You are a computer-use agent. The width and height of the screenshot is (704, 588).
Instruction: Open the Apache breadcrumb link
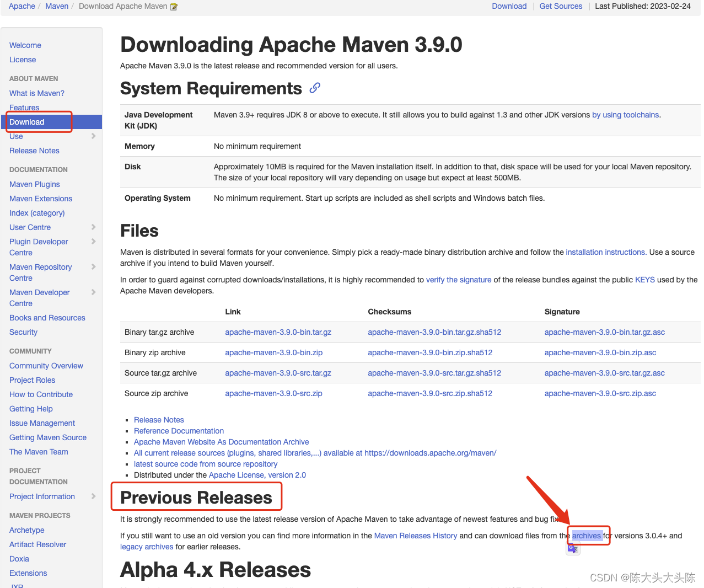(x=22, y=6)
